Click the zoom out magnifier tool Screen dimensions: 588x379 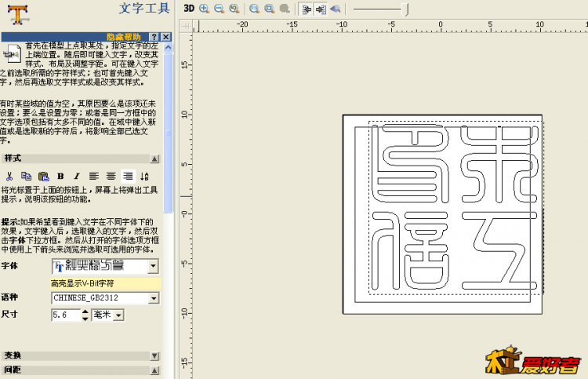coord(219,9)
